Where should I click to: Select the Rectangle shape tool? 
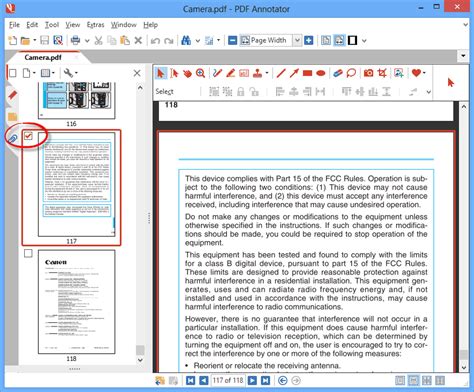tap(307, 73)
